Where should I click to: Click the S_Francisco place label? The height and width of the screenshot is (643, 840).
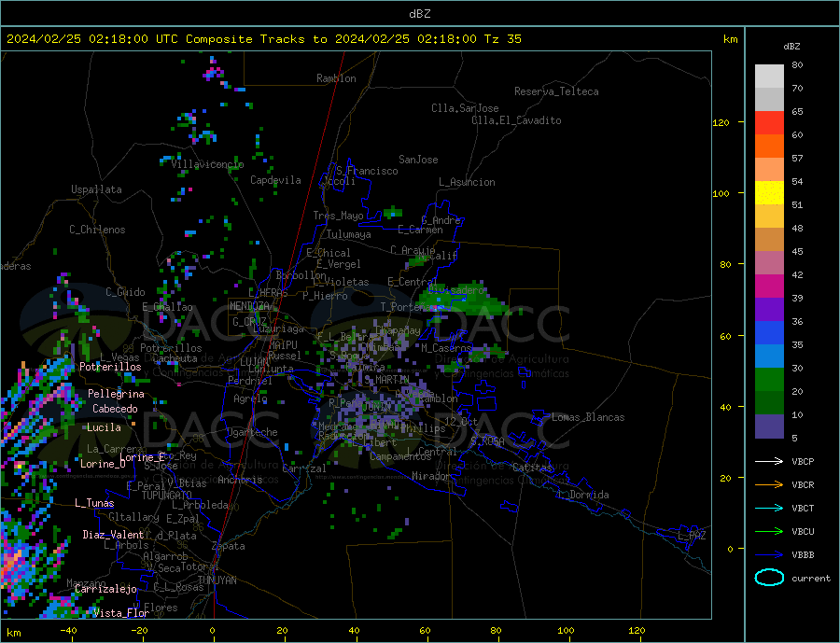click(367, 172)
